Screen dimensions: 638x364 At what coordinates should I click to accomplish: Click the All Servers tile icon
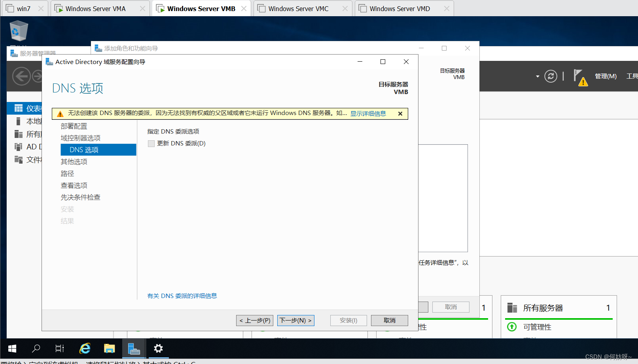point(512,308)
